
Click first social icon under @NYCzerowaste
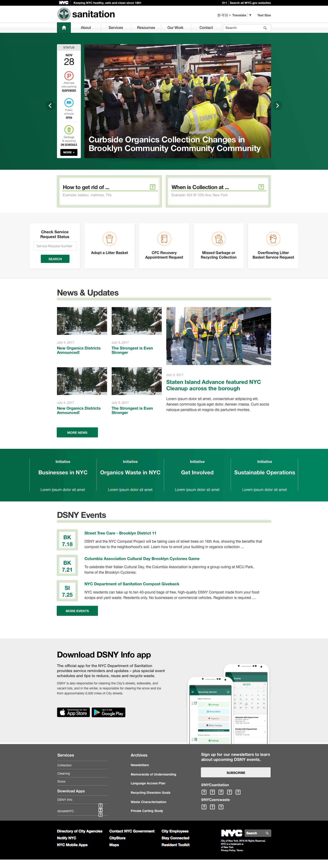click(204, 807)
